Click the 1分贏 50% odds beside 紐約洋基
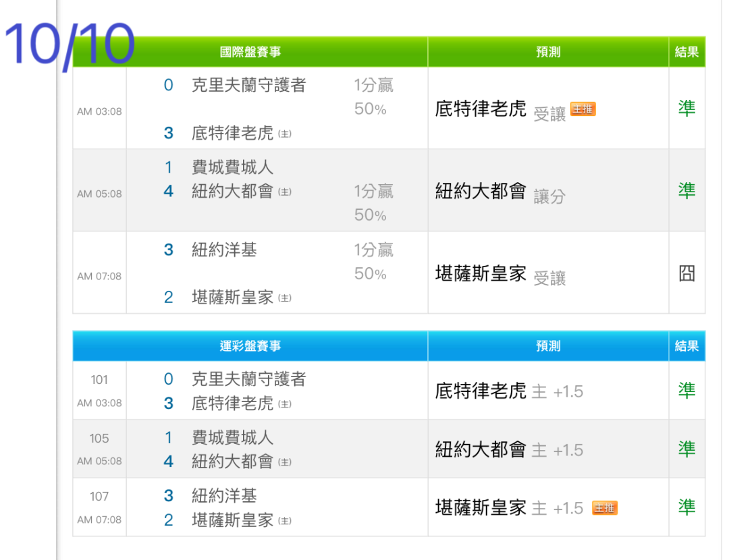The width and height of the screenshot is (729, 560). tap(373, 262)
